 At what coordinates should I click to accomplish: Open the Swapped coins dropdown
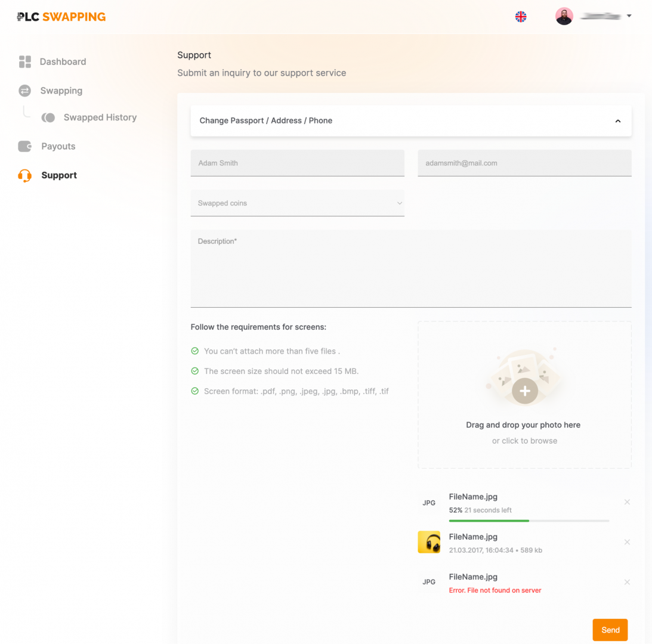(x=297, y=203)
